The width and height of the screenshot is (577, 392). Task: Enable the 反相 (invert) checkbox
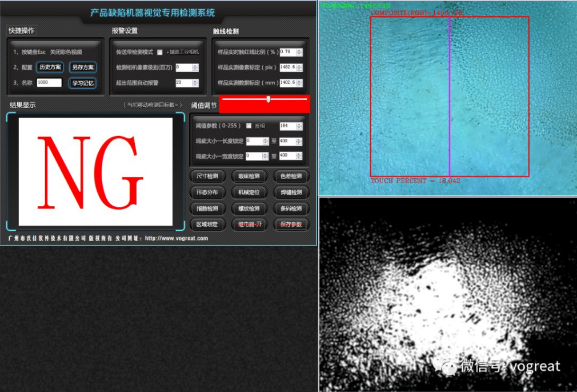tap(249, 126)
